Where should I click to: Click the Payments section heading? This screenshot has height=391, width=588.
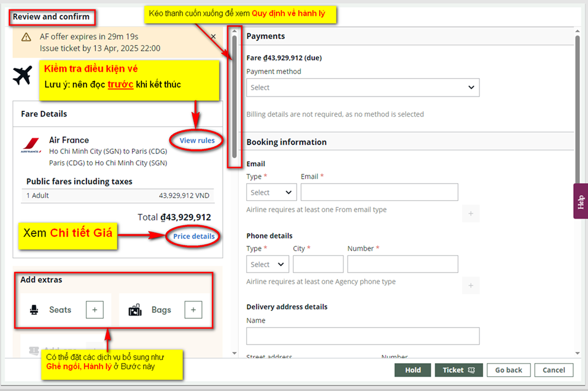[265, 36]
